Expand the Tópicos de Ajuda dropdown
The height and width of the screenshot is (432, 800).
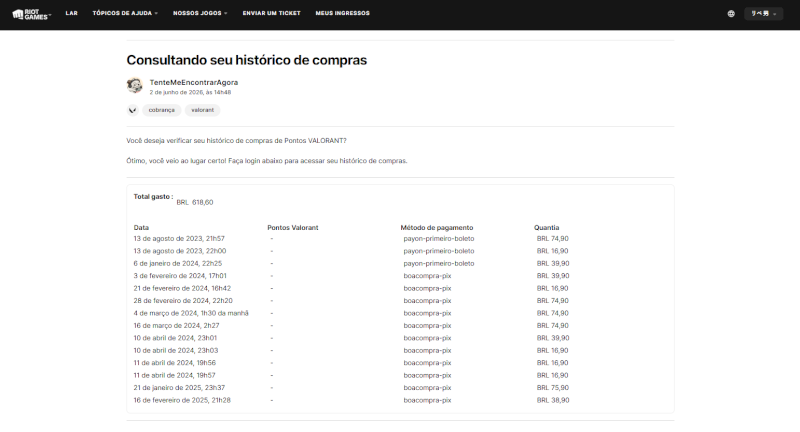(x=125, y=13)
